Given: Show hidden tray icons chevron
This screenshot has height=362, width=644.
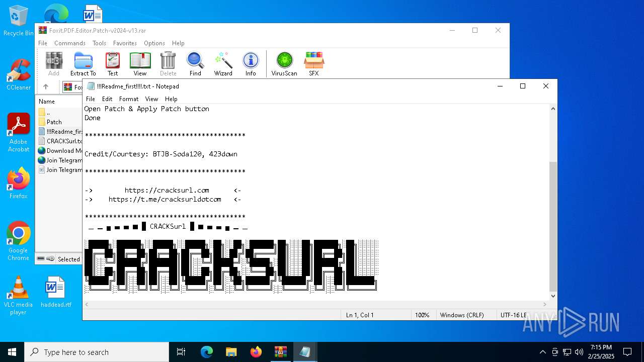Looking at the screenshot, I should pos(542,352).
